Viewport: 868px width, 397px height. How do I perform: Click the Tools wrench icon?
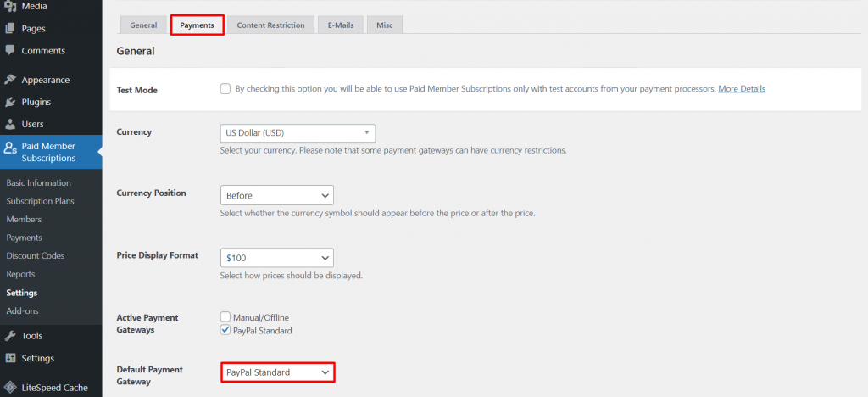[x=10, y=336]
